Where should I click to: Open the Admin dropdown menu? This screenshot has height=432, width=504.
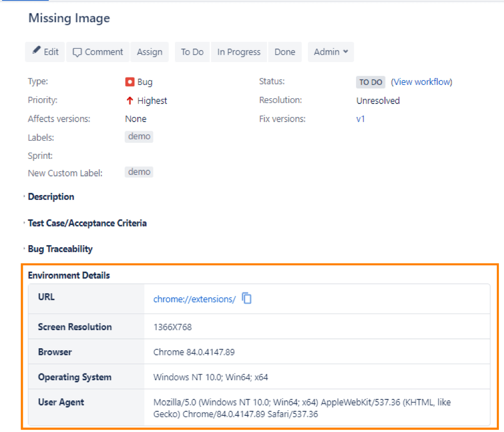[331, 52]
